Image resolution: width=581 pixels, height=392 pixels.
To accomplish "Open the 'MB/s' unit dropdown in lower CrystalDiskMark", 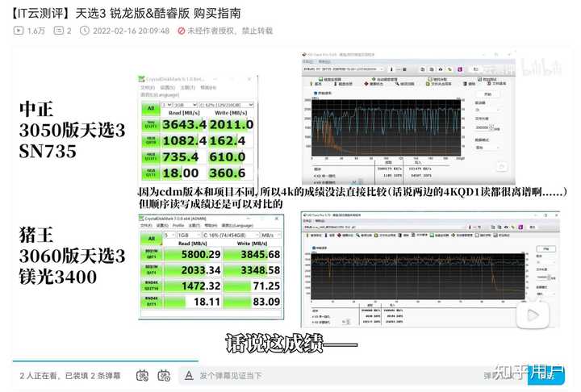I will pyautogui.click(x=270, y=236).
